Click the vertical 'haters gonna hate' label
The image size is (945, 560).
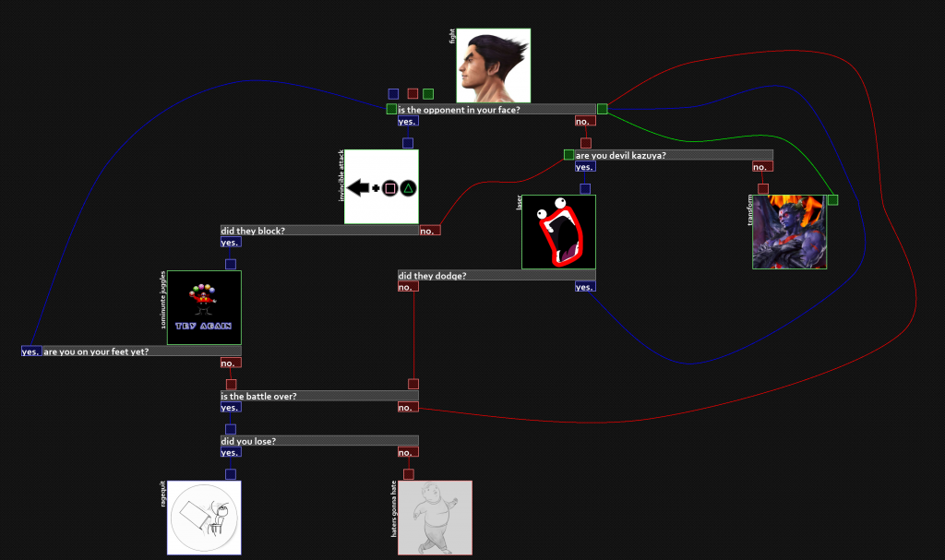[394, 508]
